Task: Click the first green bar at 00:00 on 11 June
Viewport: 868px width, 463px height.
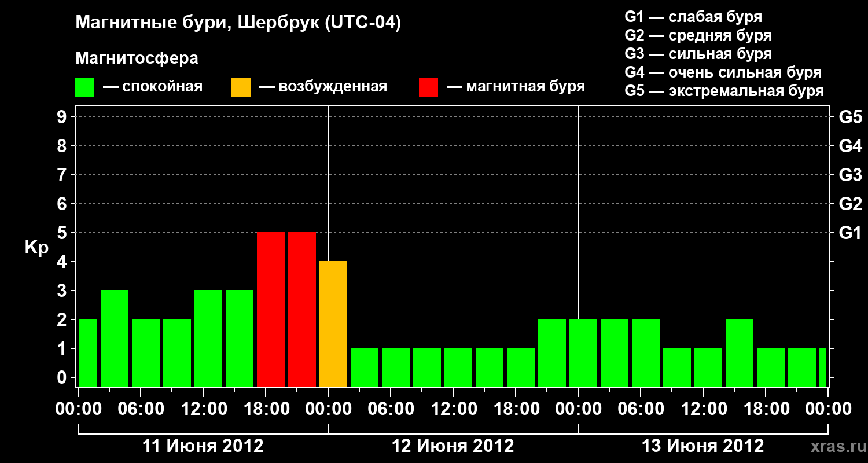Action: click(88, 352)
